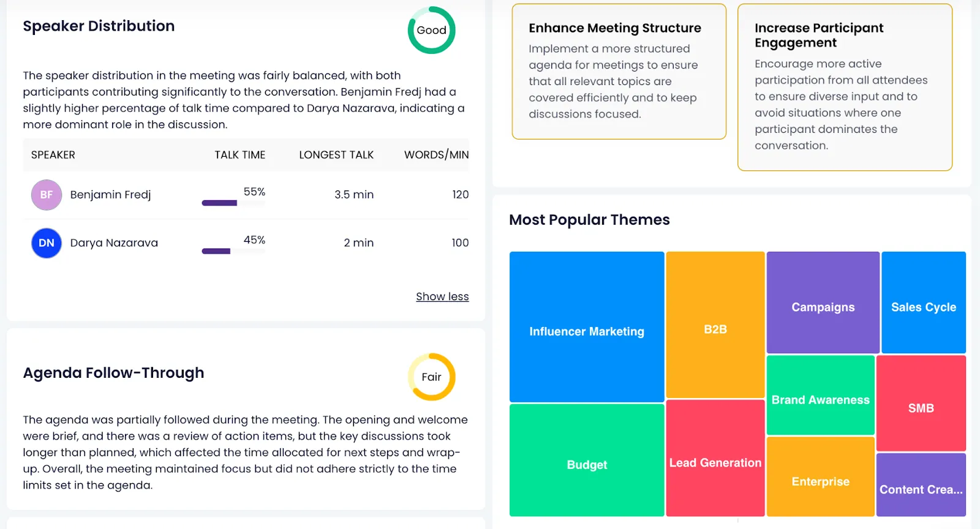
Task: Select the Enterprise theme tile
Action: (x=820, y=476)
